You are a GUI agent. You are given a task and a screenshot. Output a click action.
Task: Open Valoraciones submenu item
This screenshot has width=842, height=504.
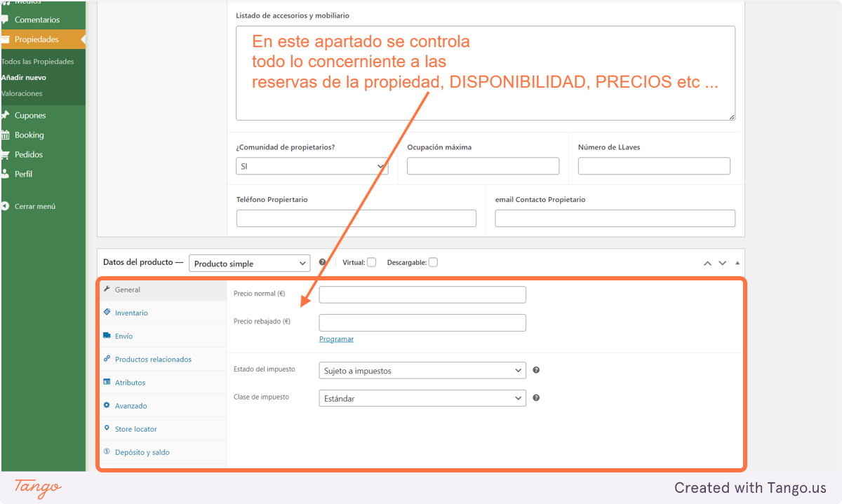tap(22, 93)
